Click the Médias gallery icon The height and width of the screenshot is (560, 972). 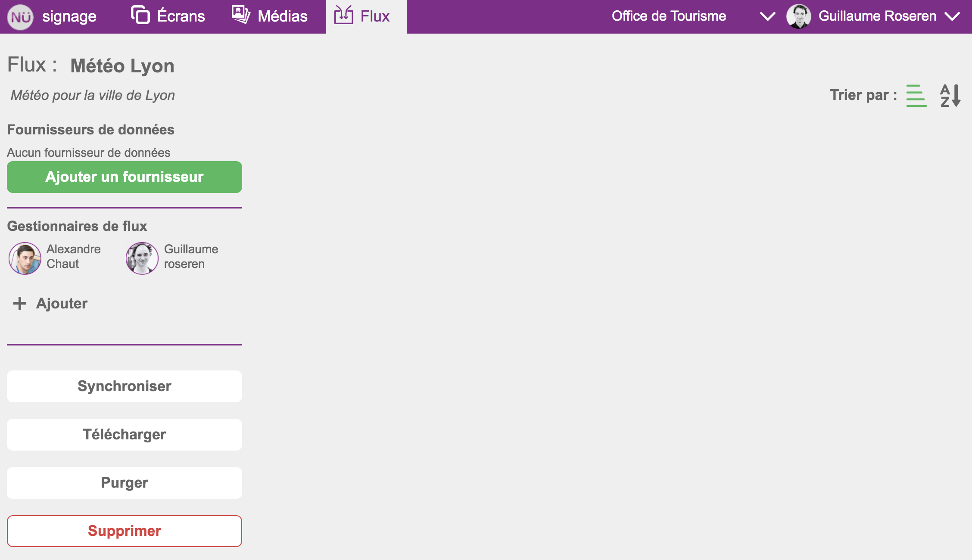[241, 15]
